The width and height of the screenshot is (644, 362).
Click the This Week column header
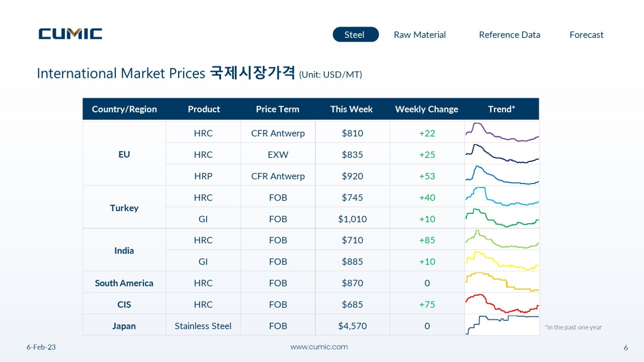click(x=352, y=109)
